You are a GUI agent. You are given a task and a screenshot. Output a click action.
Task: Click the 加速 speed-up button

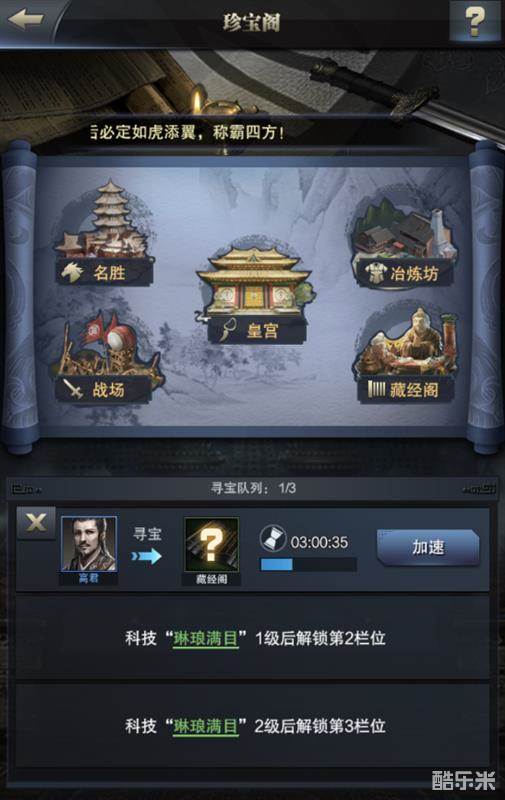(428, 547)
